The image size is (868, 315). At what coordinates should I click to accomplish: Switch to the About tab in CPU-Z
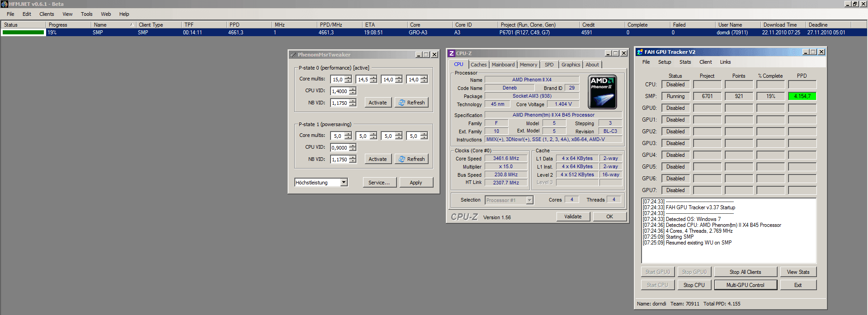pos(592,65)
